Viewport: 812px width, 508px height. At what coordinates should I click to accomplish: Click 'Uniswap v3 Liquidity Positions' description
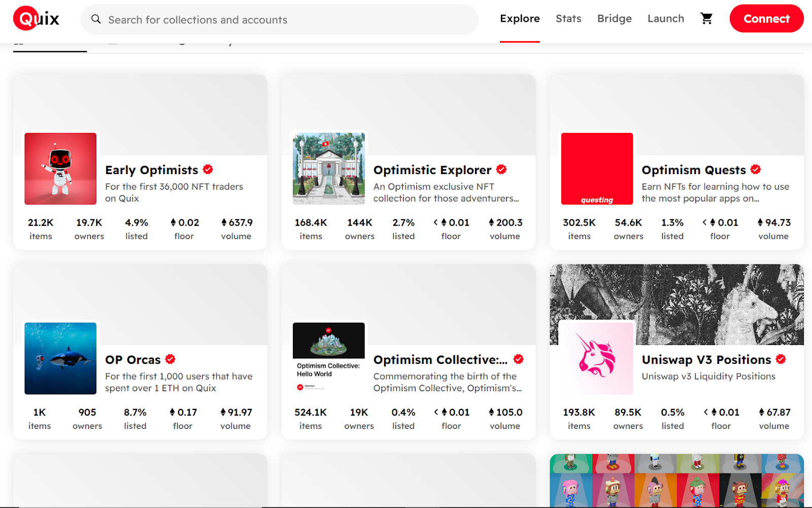pos(708,377)
